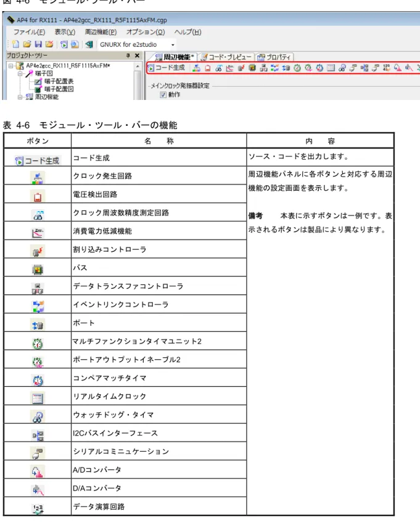Click the I2Cバスインターフェース icon in the function table

[38, 435]
